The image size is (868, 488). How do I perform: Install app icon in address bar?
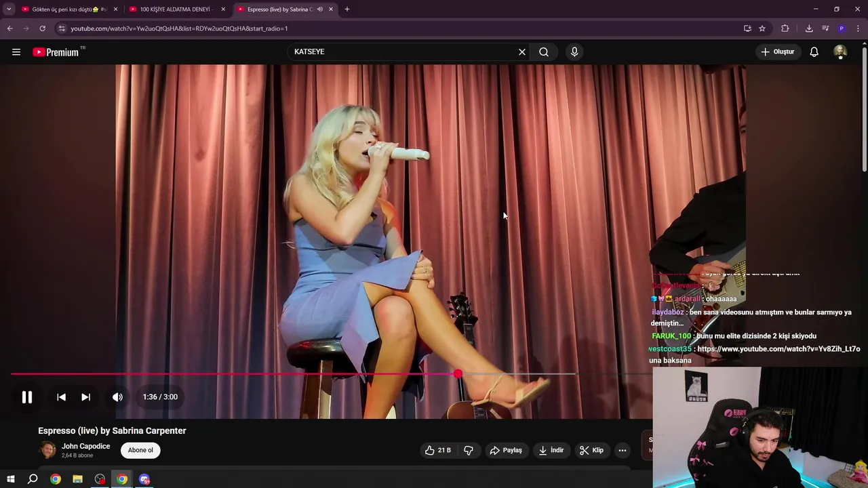pos(747,28)
